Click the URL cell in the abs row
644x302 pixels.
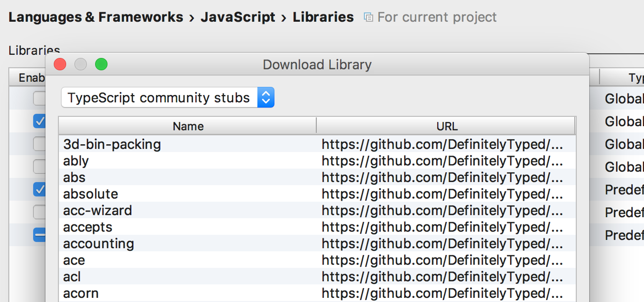click(447, 177)
